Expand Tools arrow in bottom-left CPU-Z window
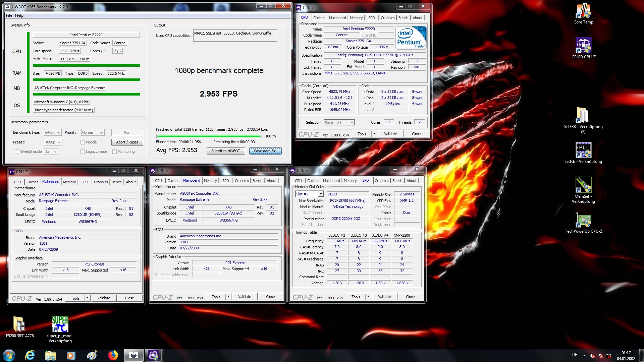This screenshot has width=644, height=362. [x=87, y=298]
